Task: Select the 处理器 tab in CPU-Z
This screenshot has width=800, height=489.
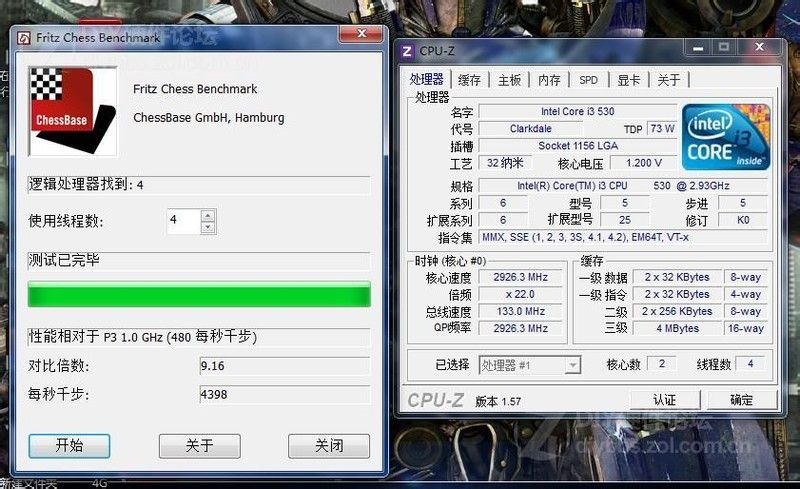Action: 427,79
